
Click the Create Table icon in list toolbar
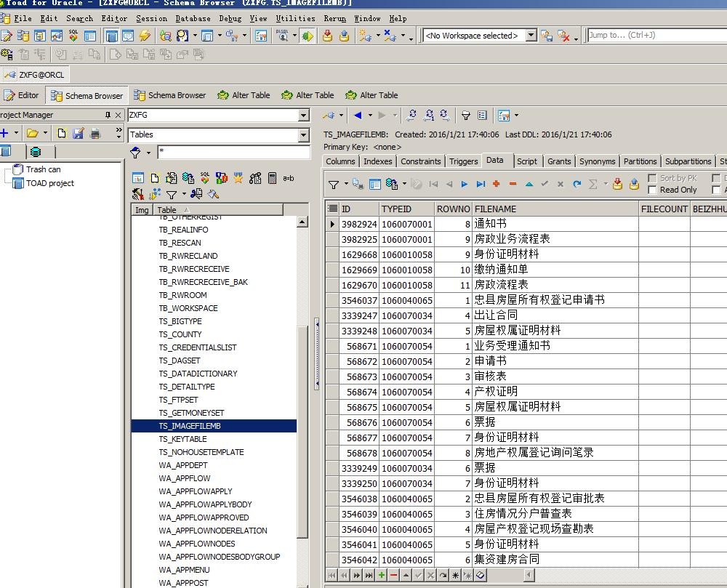point(155,178)
